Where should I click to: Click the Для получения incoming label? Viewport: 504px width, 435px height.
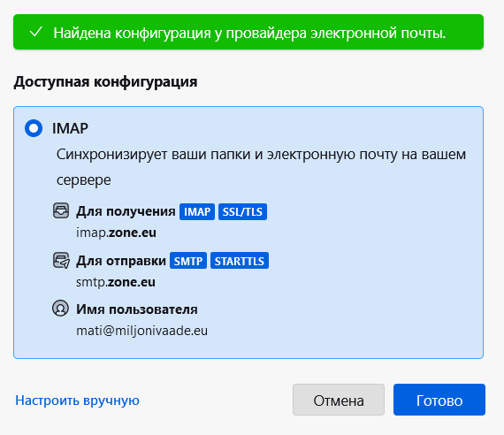tap(126, 211)
